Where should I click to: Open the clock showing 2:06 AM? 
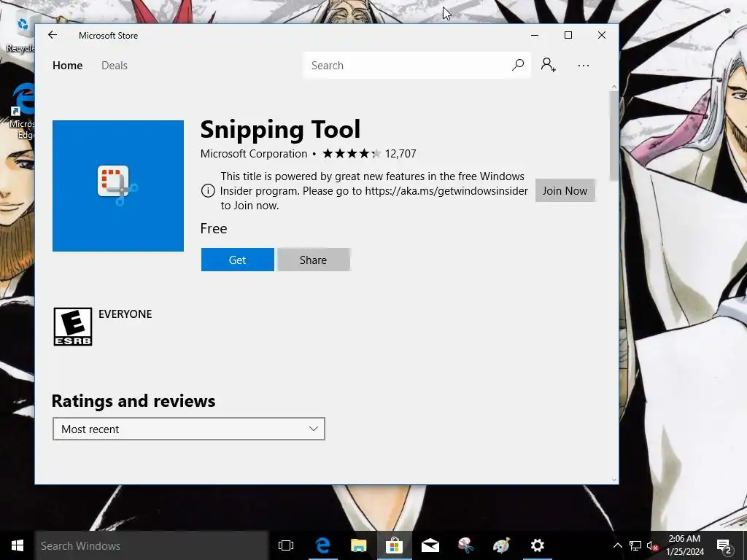(684, 545)
